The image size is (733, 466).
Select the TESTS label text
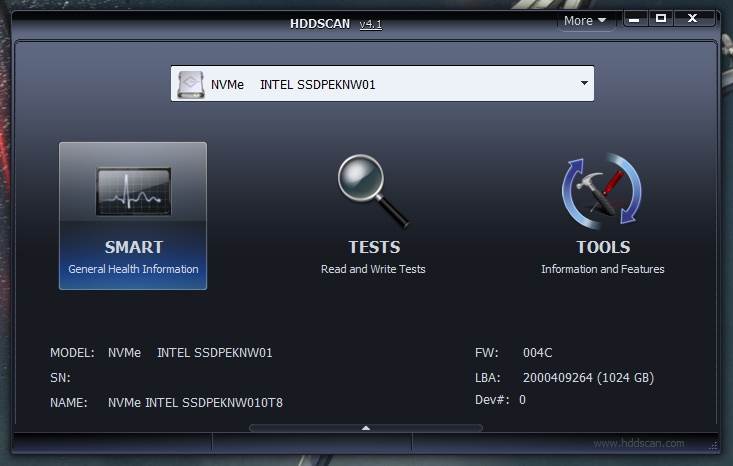373,247
